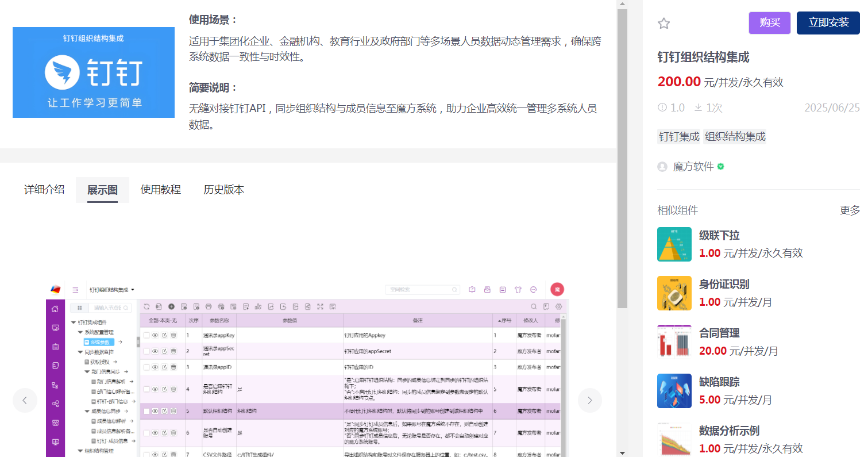Screen dimensions: 868x457
Task: Favorite this component with the star icon
Action: coord(663,24)
